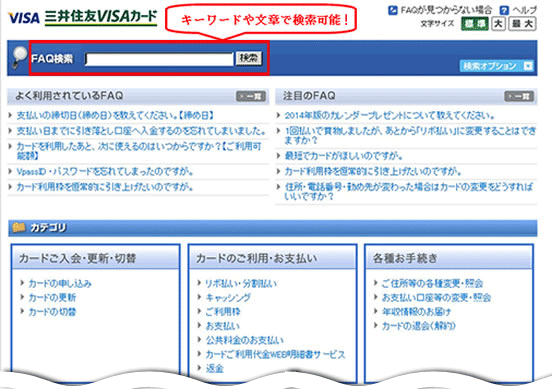Screen dimensions: 552x389
Task: Click the arrow on 検索オプション
Action: click(x=528, y=66)
